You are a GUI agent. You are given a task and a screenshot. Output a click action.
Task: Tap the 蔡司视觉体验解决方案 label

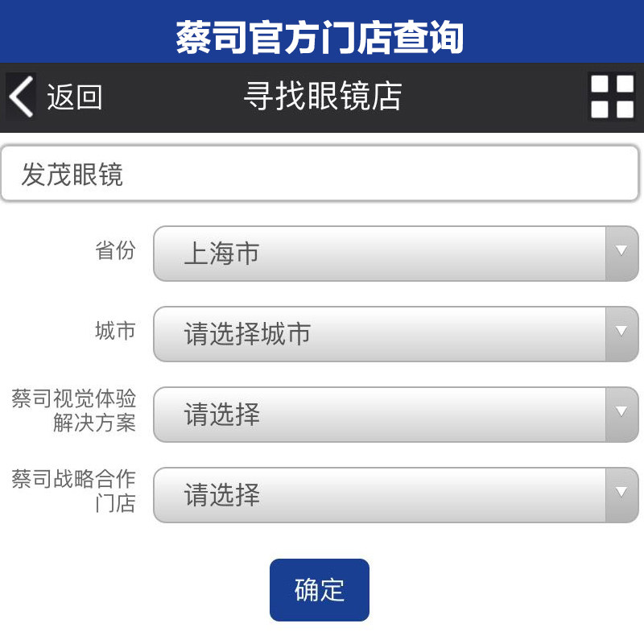pyautogui.click(x=74, y=411)
